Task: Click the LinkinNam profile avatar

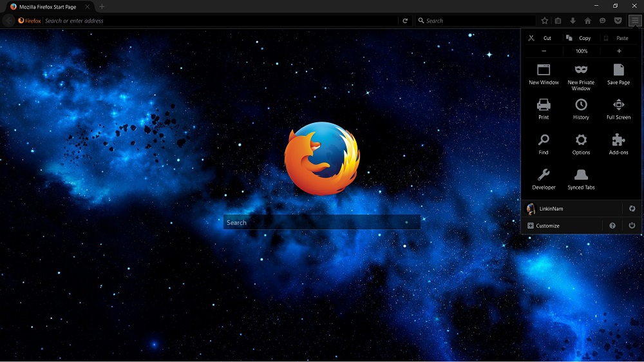Action: point(531,209)
